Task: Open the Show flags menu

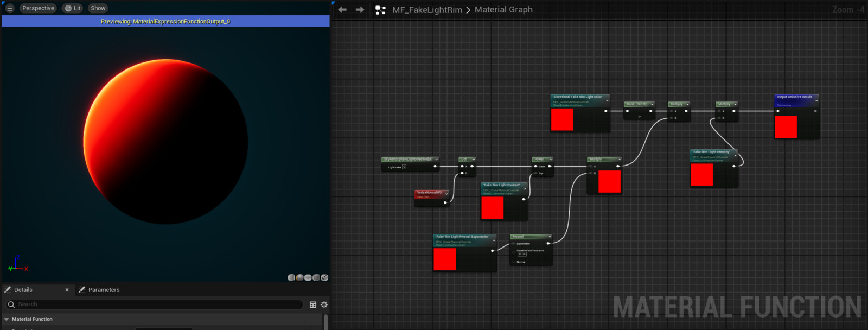Action: [x=98, y=8]
